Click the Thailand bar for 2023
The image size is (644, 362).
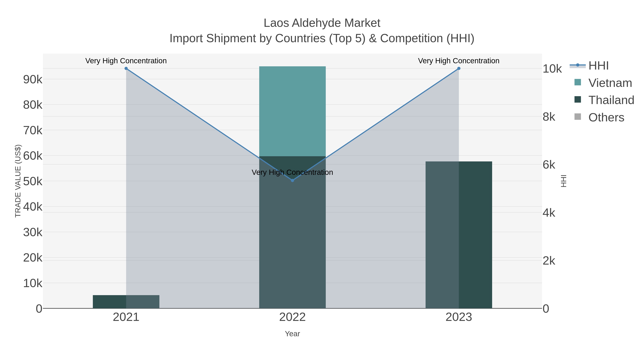tap(459, 235)
